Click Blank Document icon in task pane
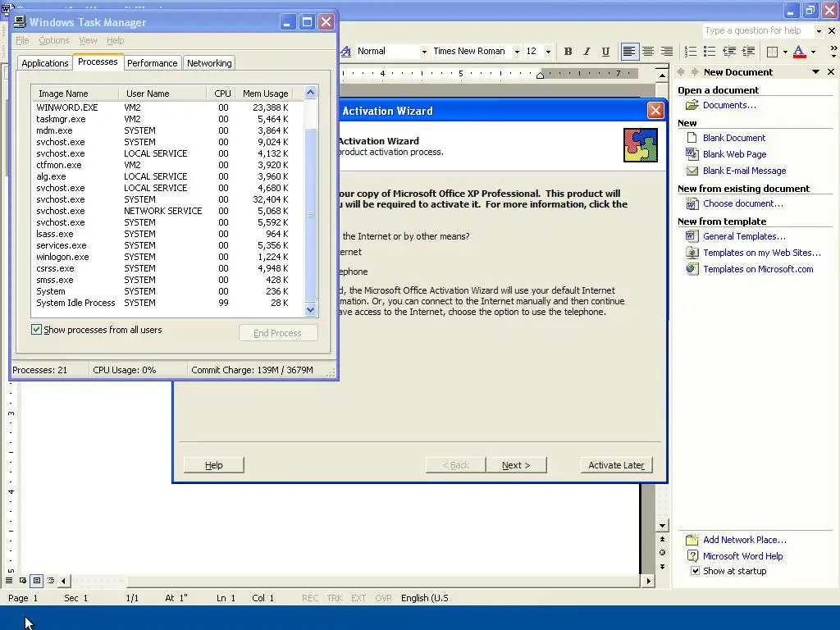This screenshot has width=840, height=630. [x=692, y=138]
